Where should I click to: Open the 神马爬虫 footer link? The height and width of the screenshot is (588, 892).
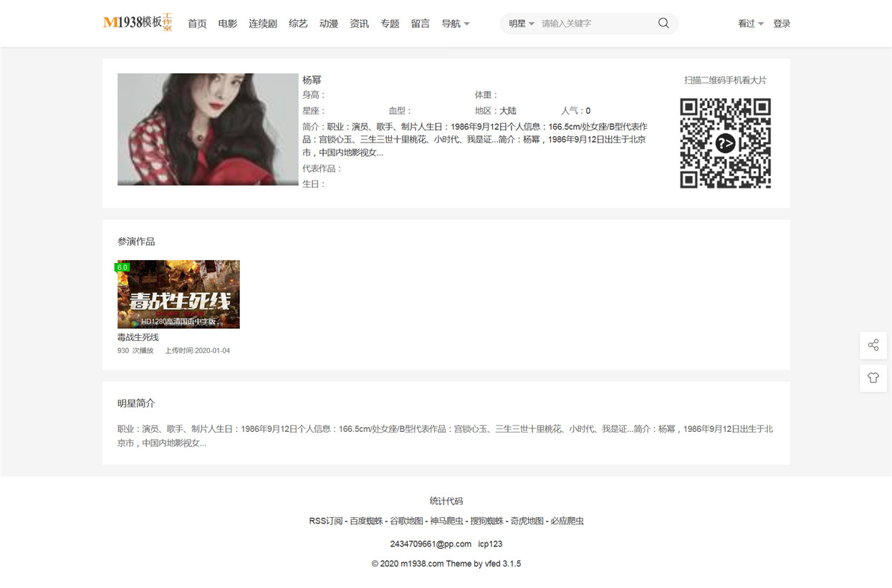446,521
